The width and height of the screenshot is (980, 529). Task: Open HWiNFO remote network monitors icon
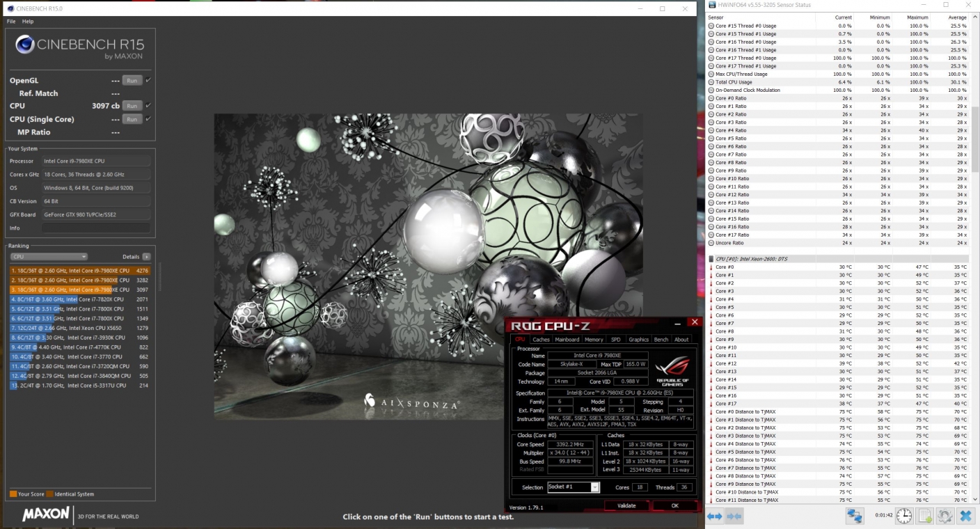pos(854,516)
